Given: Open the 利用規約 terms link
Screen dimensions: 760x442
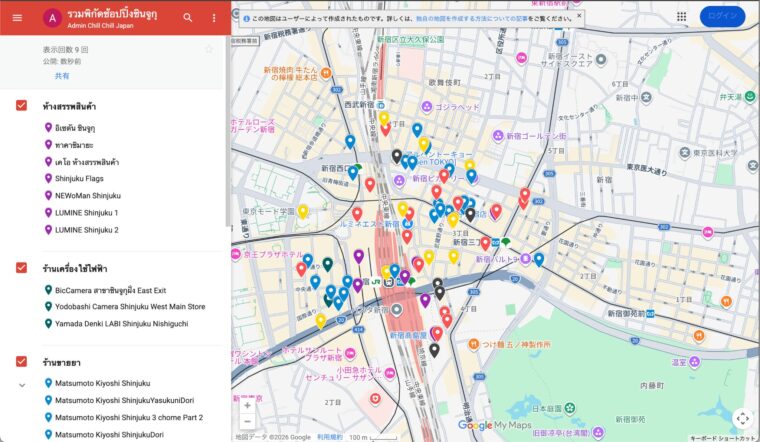Looking at the screenshot, I should click(329, 437).
